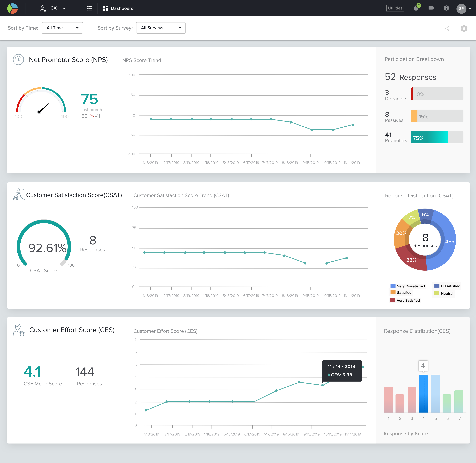
Task: Click the Net Promoter Score gauge icon
Action: point(18,59)
